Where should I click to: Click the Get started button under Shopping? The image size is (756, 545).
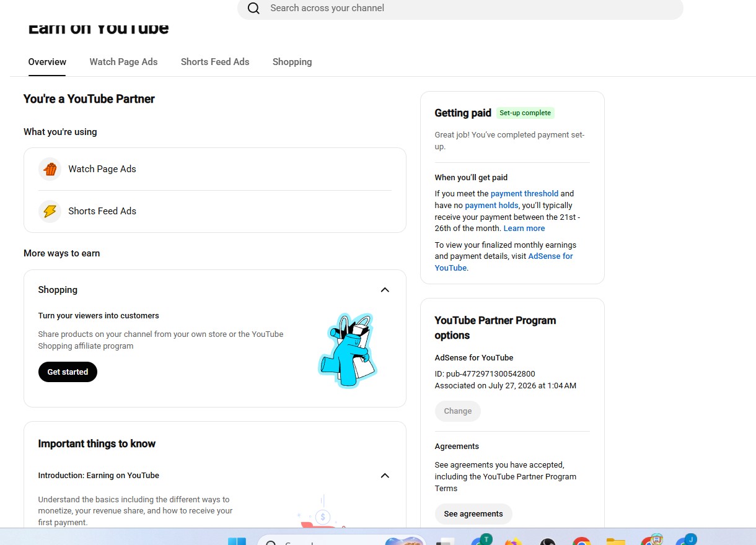pyautogui.click(x=68, y=372)
